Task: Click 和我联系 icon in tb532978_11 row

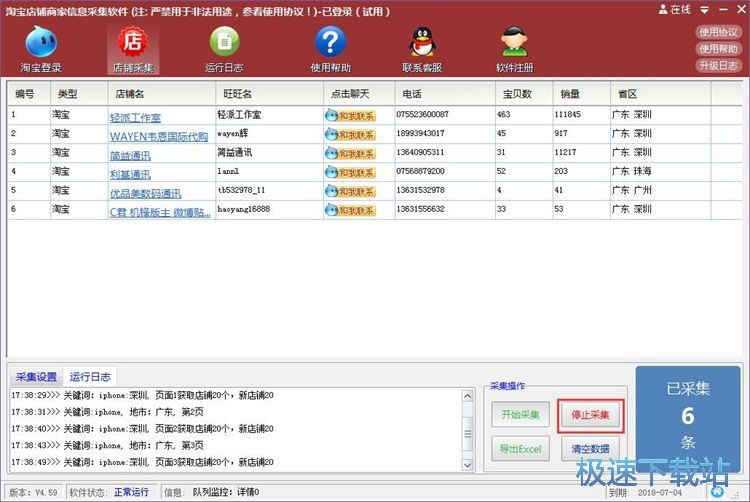Action: pos(351,191)
